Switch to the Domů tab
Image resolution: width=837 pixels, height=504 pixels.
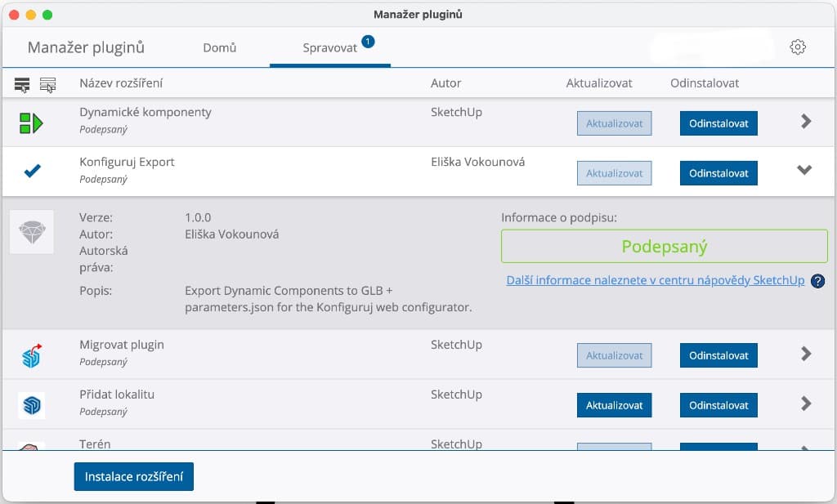(219, 47)
